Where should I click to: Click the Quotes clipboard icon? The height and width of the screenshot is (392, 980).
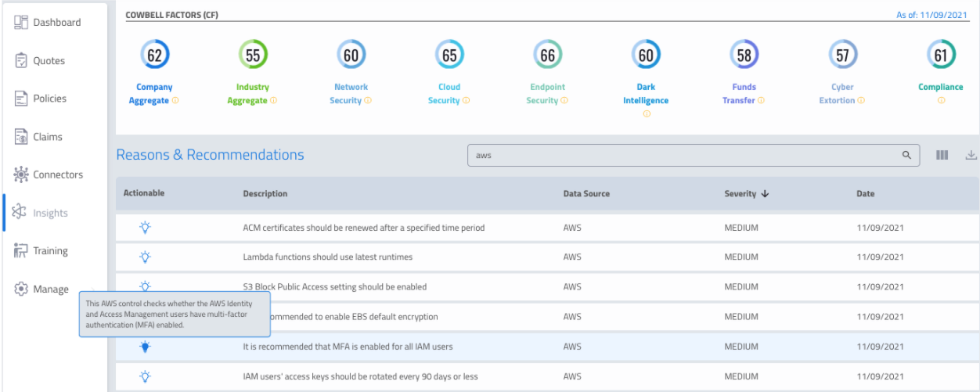click(21, 61)
